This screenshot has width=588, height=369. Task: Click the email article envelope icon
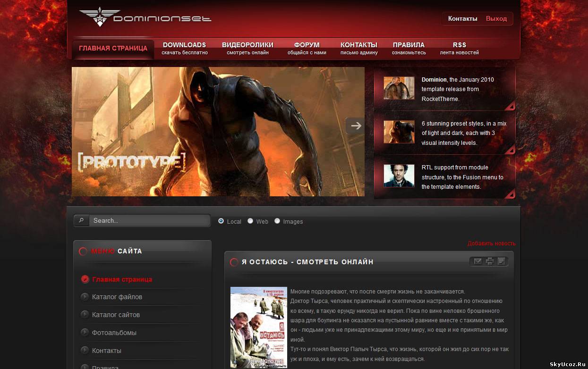click(x=478, y=261)
